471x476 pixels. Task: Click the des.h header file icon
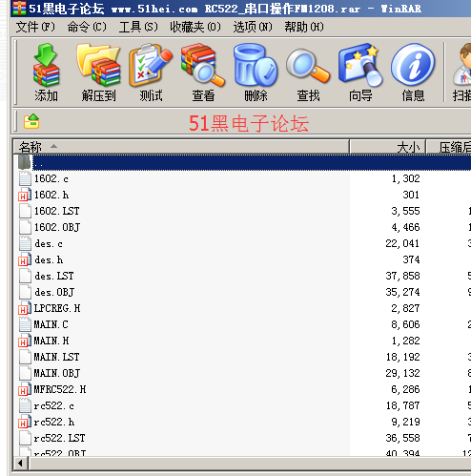[25, 259]
